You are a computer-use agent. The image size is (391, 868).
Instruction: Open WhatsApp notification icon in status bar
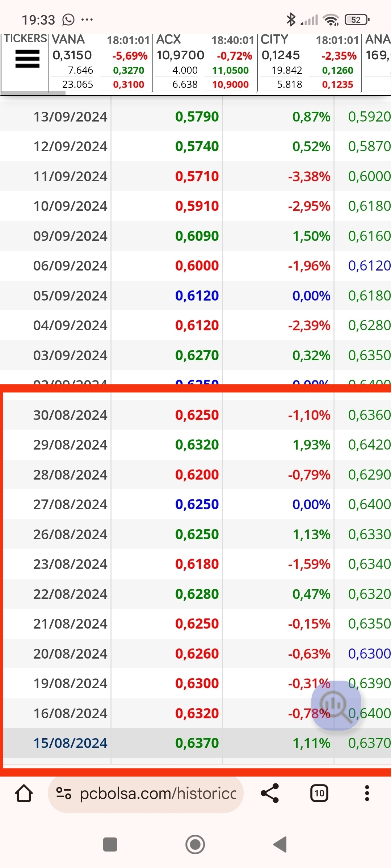point(68,20)
